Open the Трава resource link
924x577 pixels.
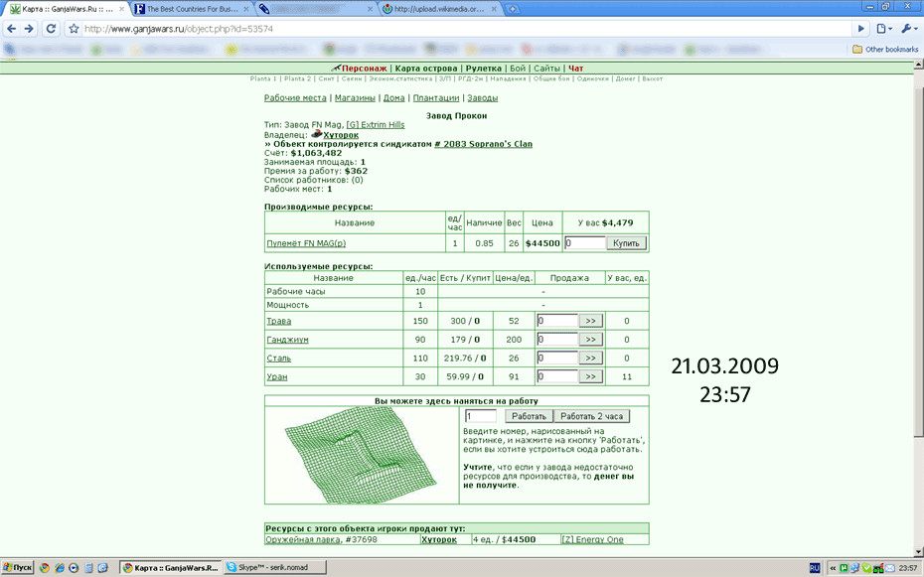click(x=279, y=321)
